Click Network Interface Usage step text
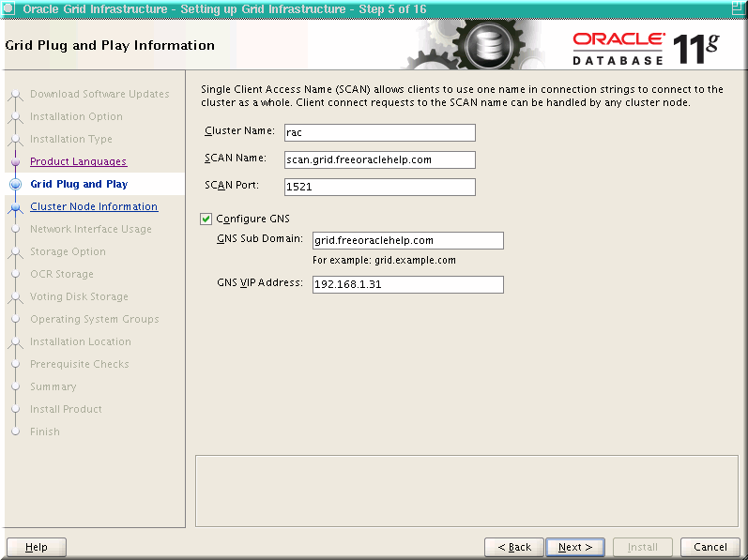The width and height of the screenshot is (748, 560). (x=91, y=229)
